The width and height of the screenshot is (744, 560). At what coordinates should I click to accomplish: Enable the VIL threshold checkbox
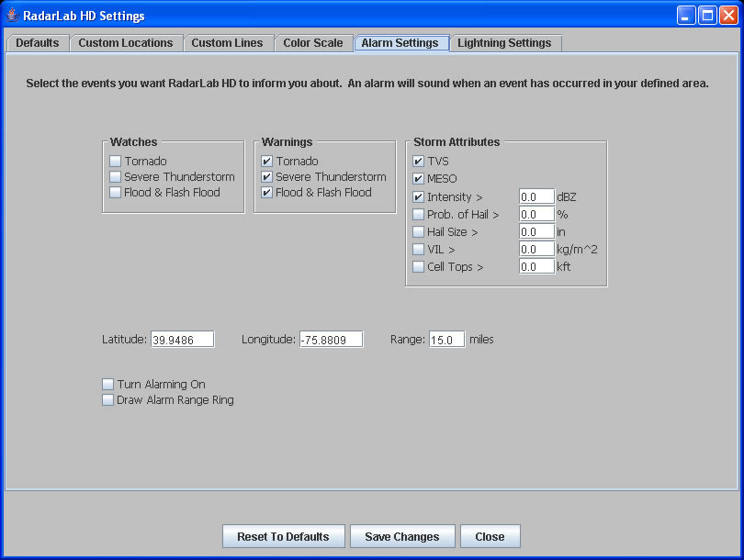[x=418, y=250]
